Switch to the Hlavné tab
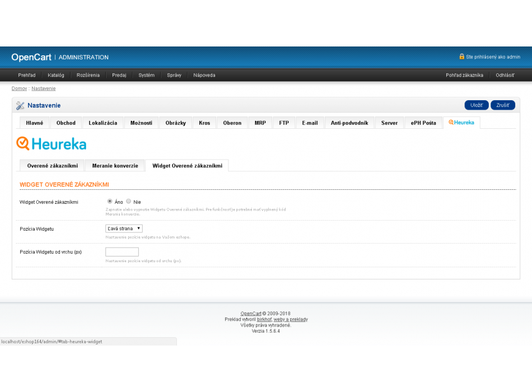 35,123
